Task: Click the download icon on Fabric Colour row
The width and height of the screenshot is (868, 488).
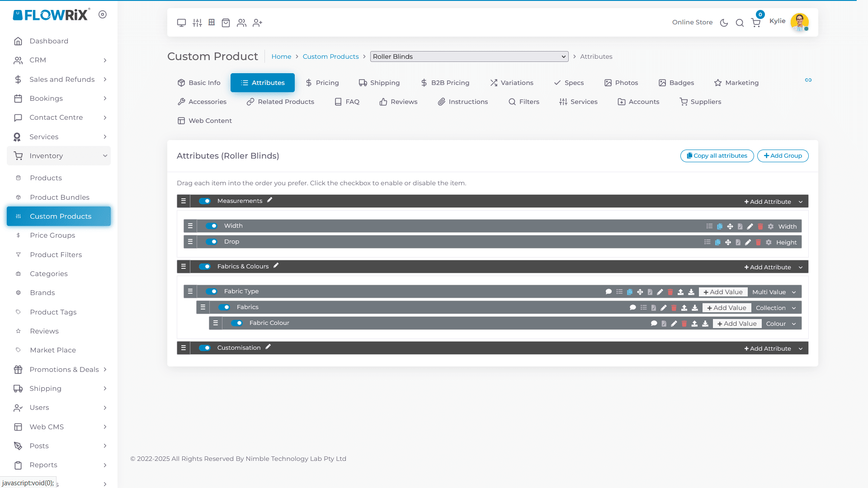Action: click(705, 324)
